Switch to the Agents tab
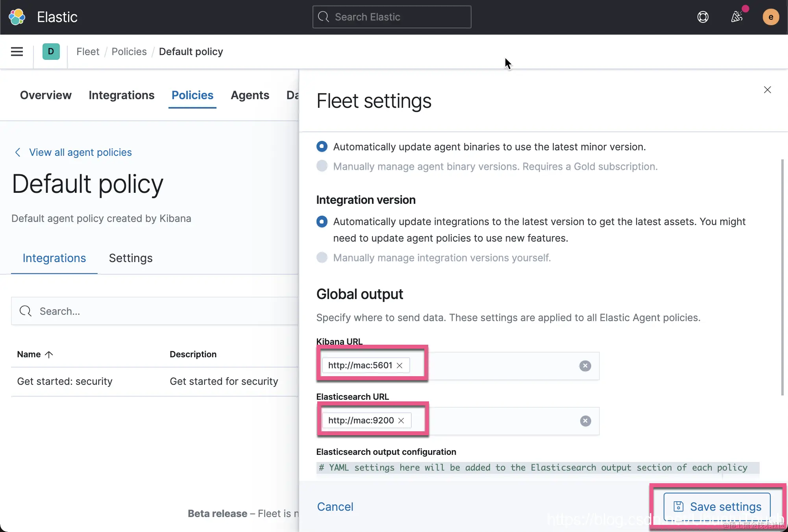This screenshot has height=532, width=788. [x=250, y=95]
